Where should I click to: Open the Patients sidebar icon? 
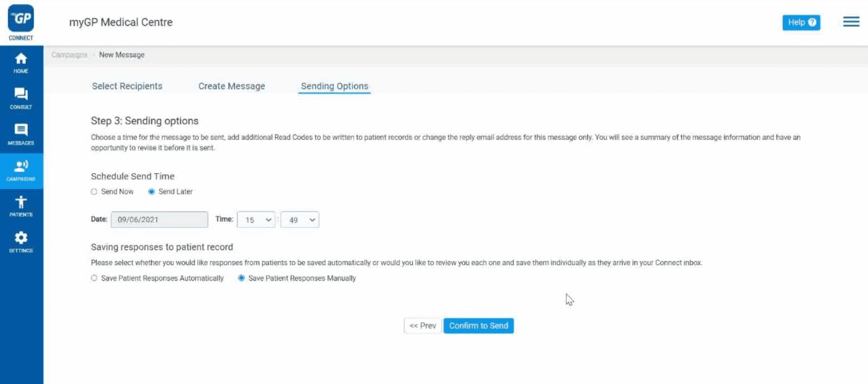21,206
